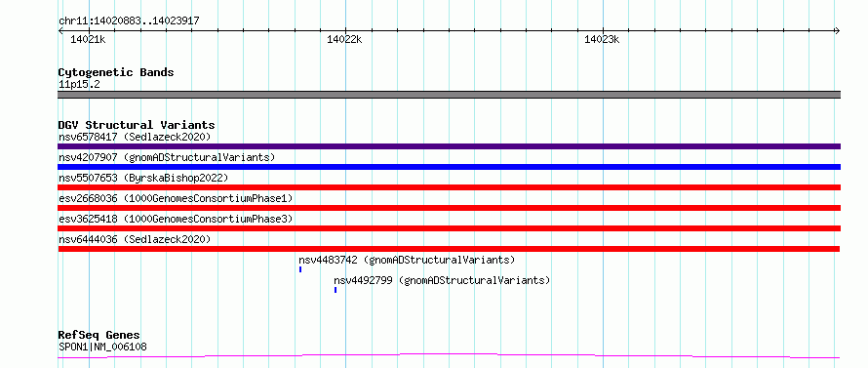Open the nsv4207907 gnomAD variant label
The width and height of the screenshot is (868, 368).
(x=167, y=157)
